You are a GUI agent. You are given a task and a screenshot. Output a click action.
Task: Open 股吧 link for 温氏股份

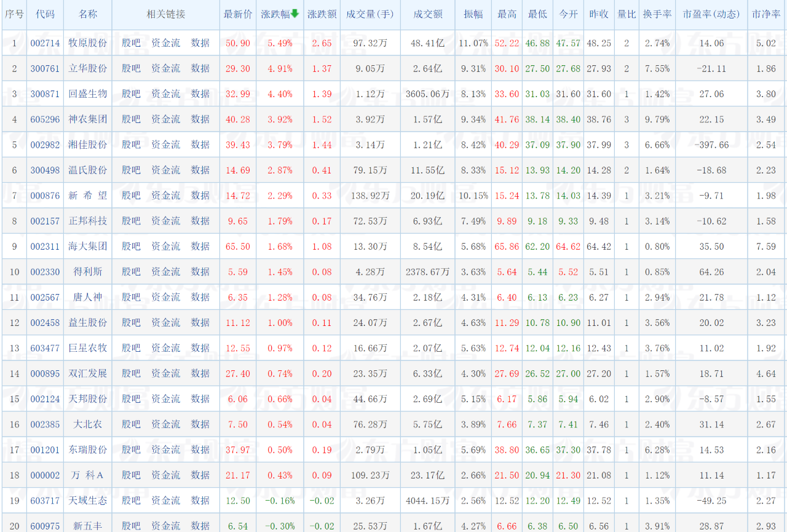(131, 170)
